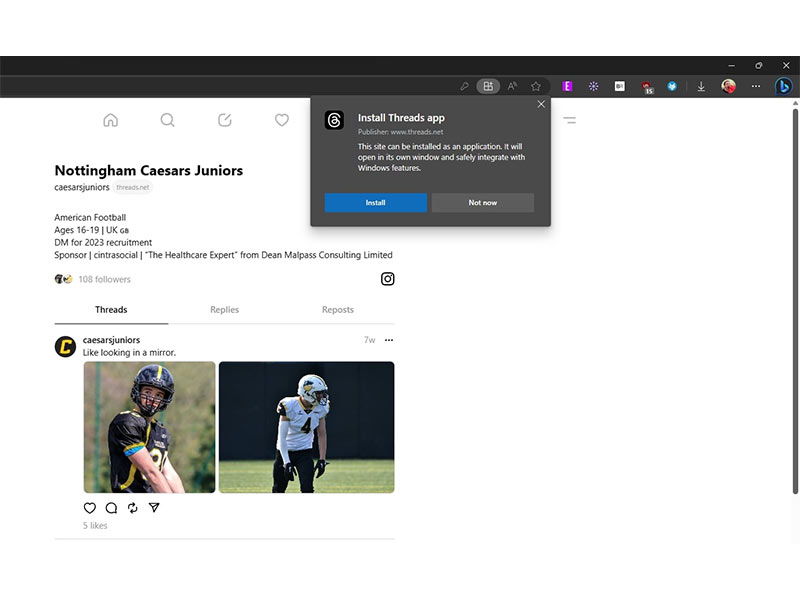Open the 108 followers list
Image resolution: width=800 pixels, height=600 pixels.
pyautogui.click(x=105, y=279)
